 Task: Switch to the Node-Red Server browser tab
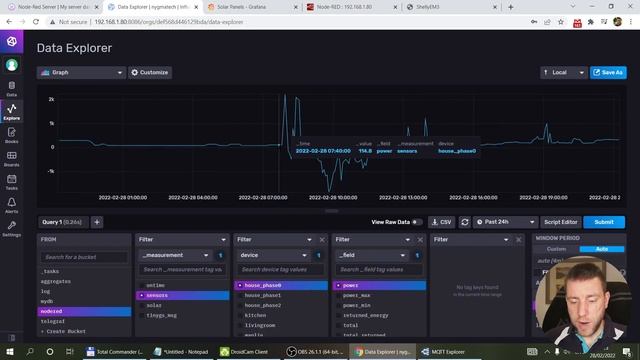[53, 7]
